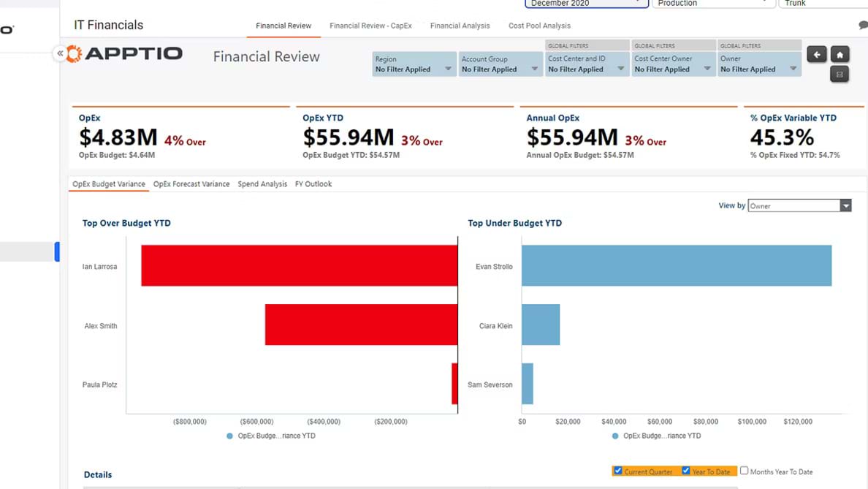Image resolution: width=868 pixels, height=489 pixels.
Task: Click the Top Under Budget legend dot
Action: (x=615, y=436)
